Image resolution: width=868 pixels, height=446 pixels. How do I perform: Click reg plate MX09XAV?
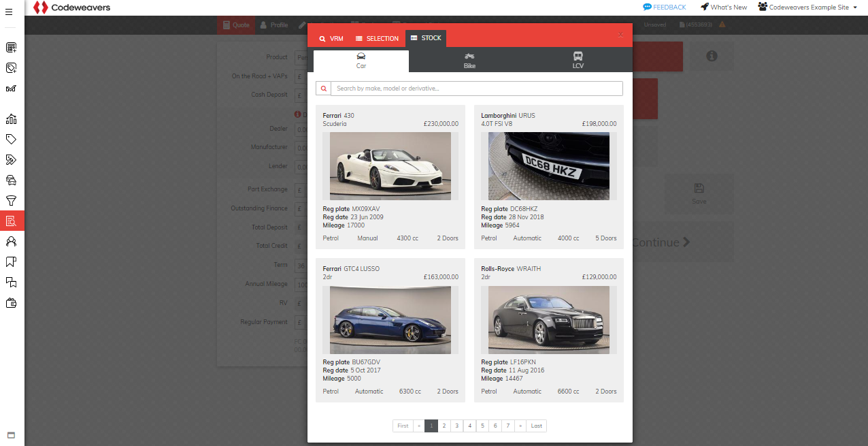pyautogui.click(x=366, y=209)
